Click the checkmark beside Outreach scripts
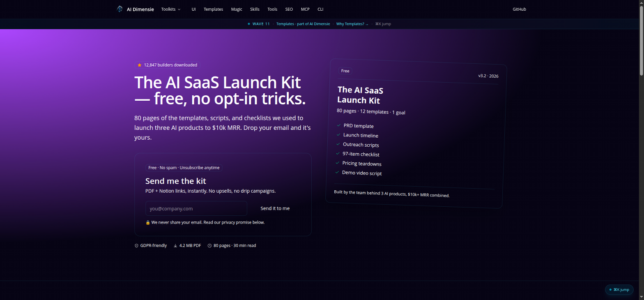The image size is (644, 300). 338,144
